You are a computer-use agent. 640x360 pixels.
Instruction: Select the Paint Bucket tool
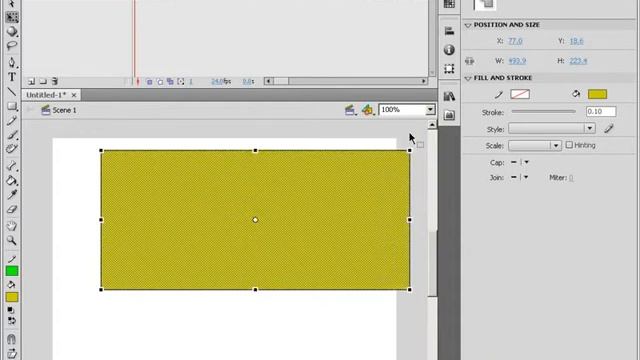12,180
